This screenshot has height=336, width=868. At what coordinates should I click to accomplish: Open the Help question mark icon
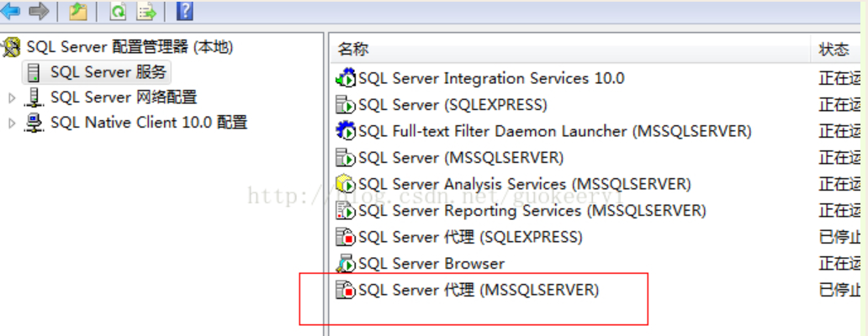pyautogui.click(x=184, y=10)
